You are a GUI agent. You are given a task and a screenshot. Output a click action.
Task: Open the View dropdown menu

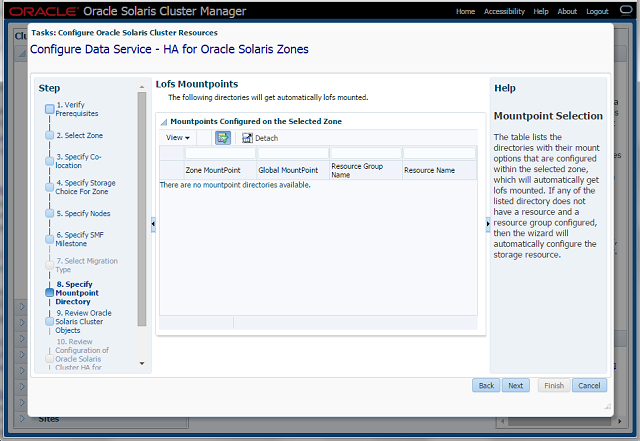click(x=178, y=138)
